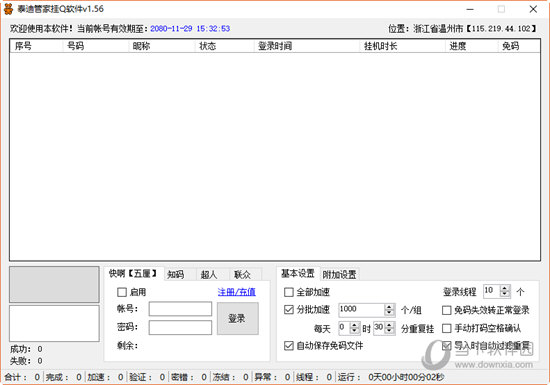Viewport: 550px width, 385px height.
Task: Click the 剩余 balance label
Action: click(127, 346)
